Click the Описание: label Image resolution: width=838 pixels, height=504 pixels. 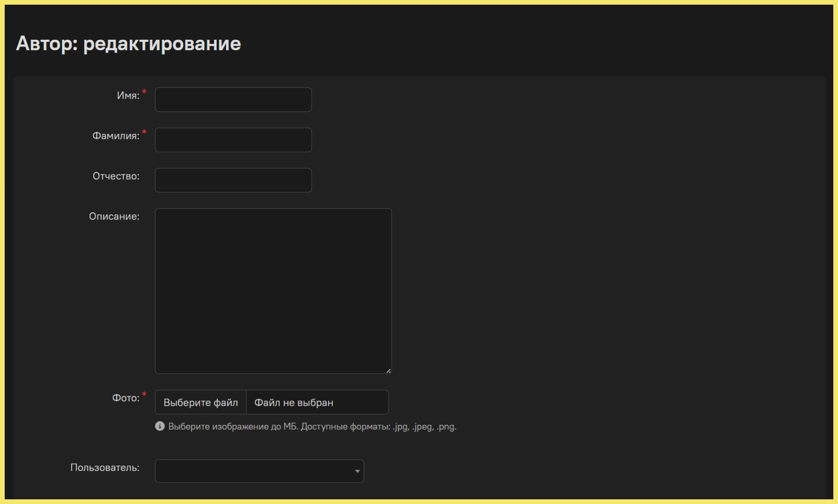[x=114, y=216]
